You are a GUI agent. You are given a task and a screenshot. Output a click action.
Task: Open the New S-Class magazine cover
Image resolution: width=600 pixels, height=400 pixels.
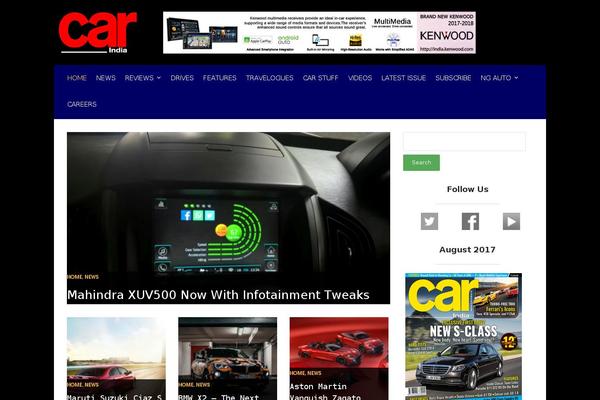coord(463,336)
